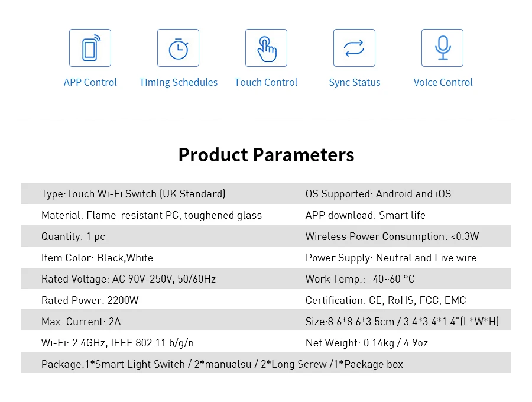Click the Wi-Fi: 2.4GHz specification
The width and height of the screenshot is (532, 402).
pos(118,343)
